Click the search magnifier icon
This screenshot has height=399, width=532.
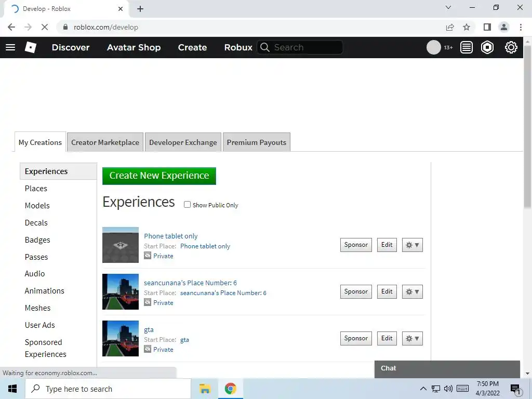[265, 47]
